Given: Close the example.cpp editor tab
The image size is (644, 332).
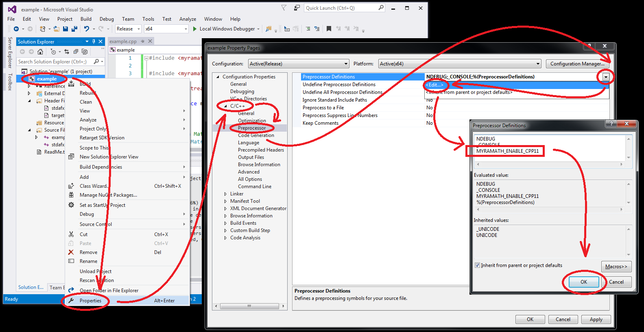Looking at the screenshot, I should [x=150, y=41].
